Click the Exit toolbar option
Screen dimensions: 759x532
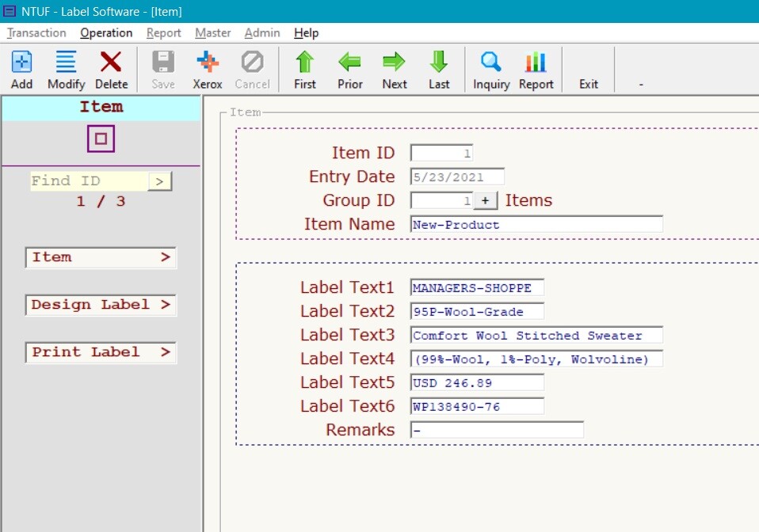[588, 67]
